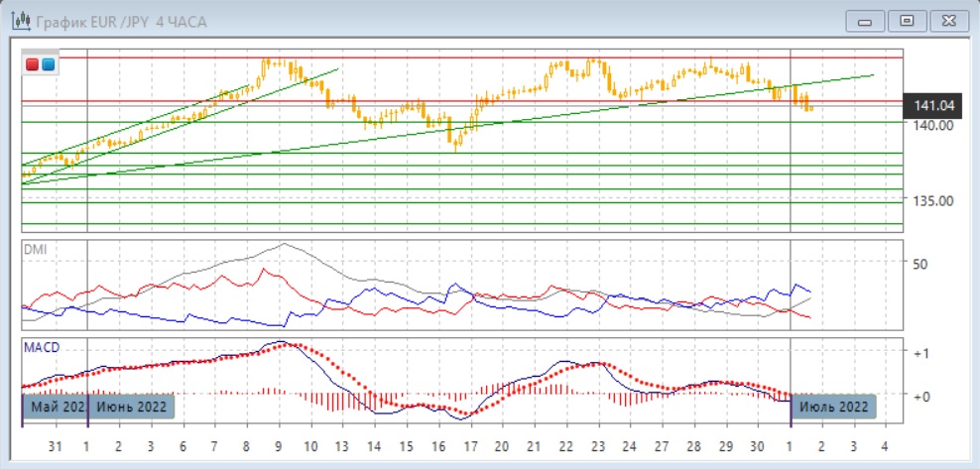Click the Июль 2022 month marker

(832, 407)
